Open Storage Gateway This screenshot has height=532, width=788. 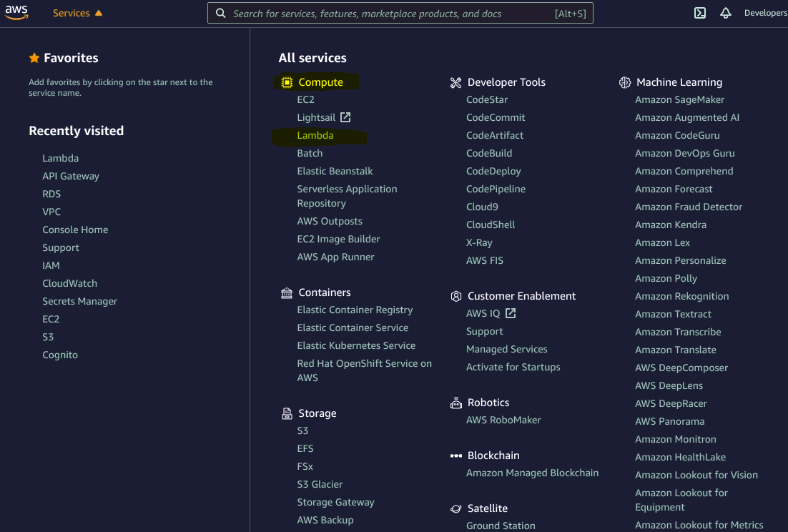tap(335, 503)
